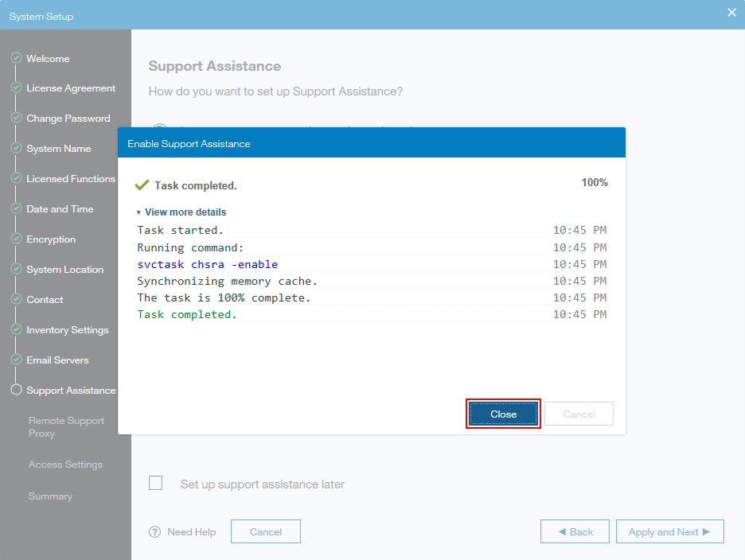
Task: Click the Email Servers step checkmark icon
Action: (x=16, y=360)
